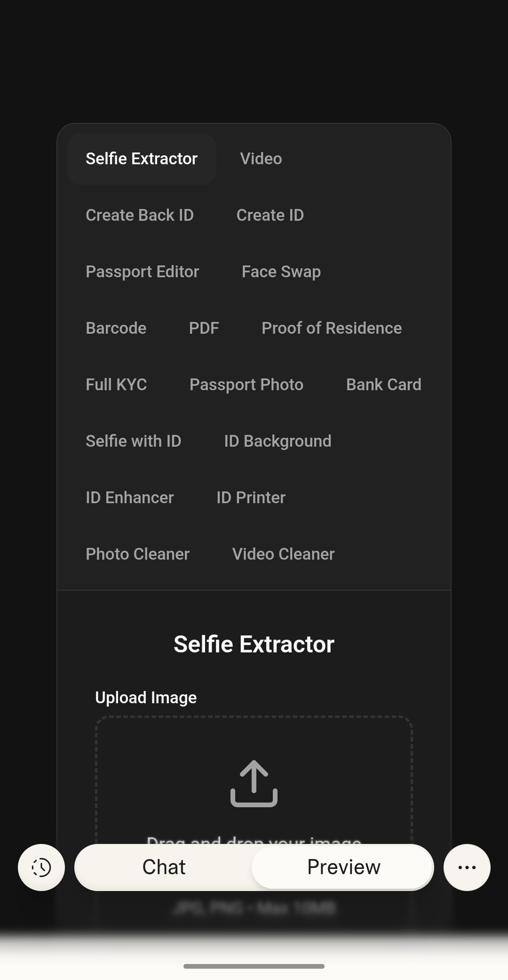Select the ID Enhancer tab
This screenshot has height=980, width=508.
click(129, 498)
